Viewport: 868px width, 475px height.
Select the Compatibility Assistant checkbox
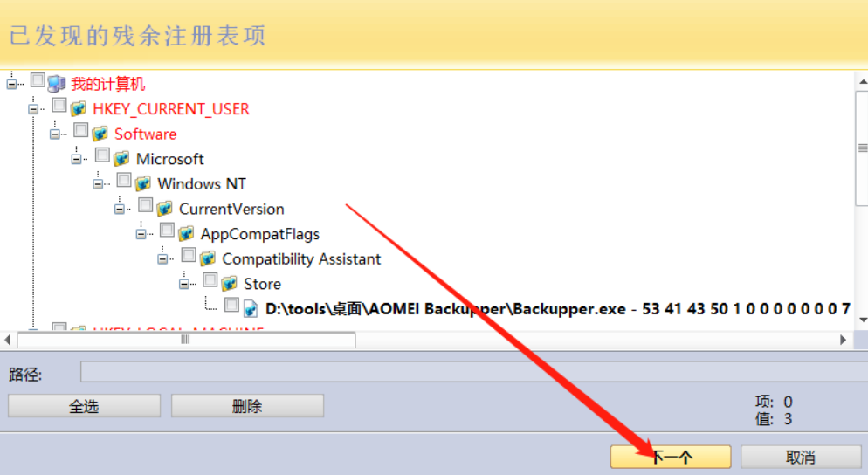point(189,255)
